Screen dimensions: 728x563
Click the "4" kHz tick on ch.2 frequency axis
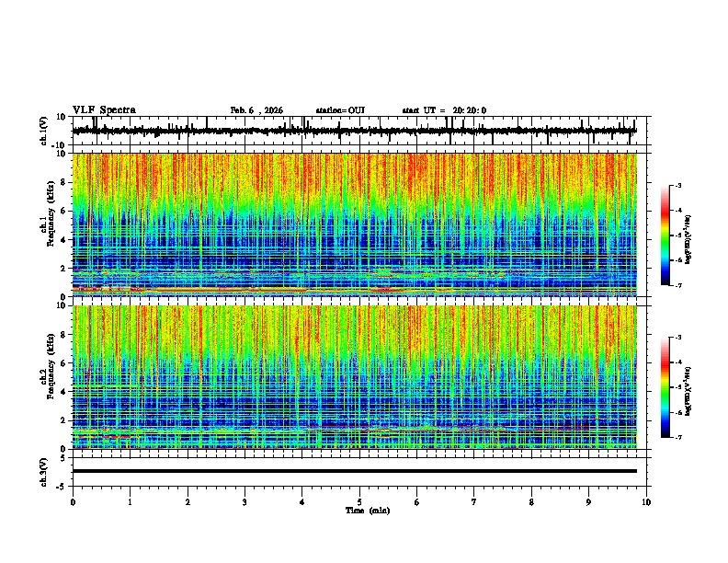(63, 392)
